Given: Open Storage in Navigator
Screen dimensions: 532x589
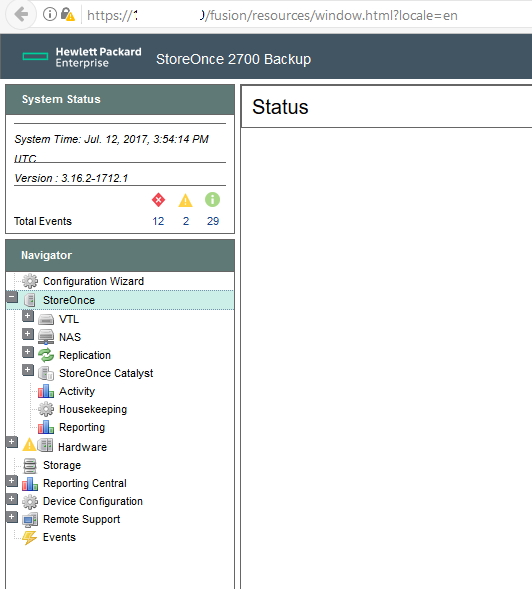Looking at the screenshot, I should [62, 465].
